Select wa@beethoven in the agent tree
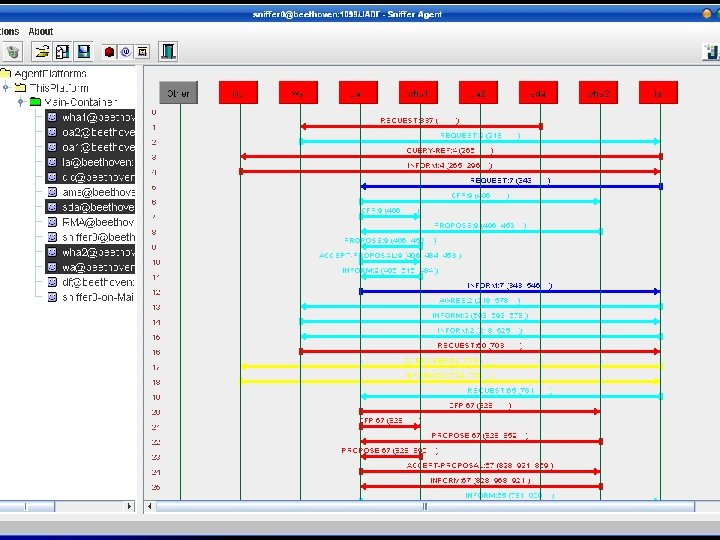 pos(90,267)
